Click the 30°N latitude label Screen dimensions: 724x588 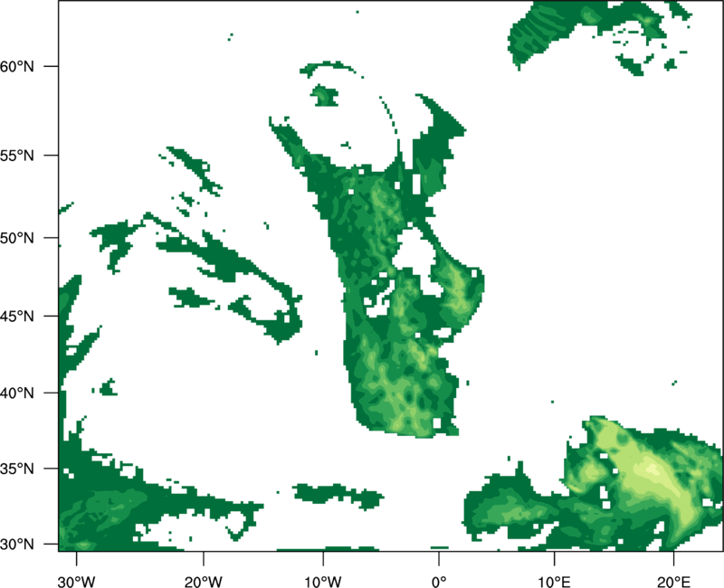[x=17, y=545]
